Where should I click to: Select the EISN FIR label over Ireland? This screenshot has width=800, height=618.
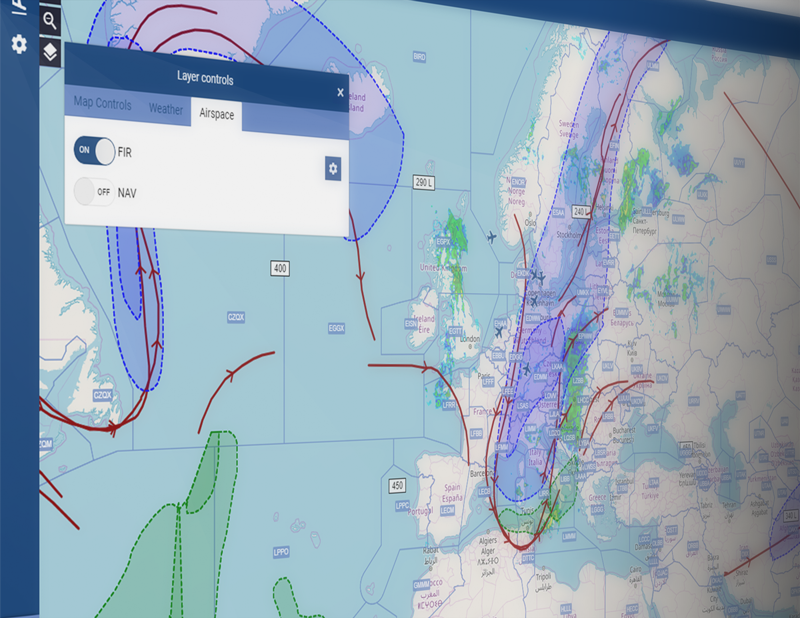click(411, 324)
